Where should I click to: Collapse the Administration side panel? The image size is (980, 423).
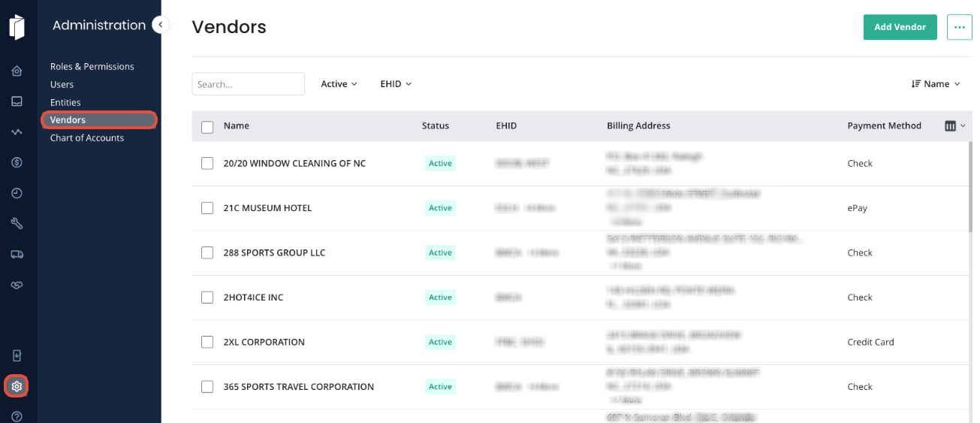pos(160,25)
